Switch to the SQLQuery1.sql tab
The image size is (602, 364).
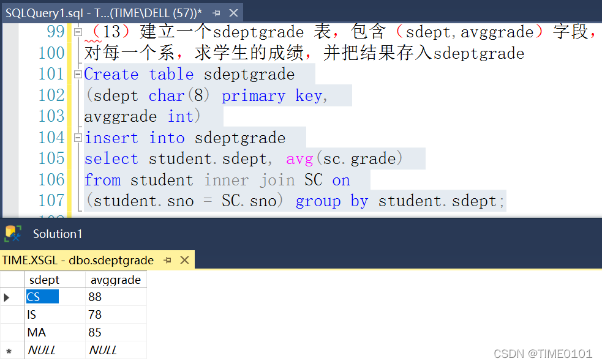(103, 13)
